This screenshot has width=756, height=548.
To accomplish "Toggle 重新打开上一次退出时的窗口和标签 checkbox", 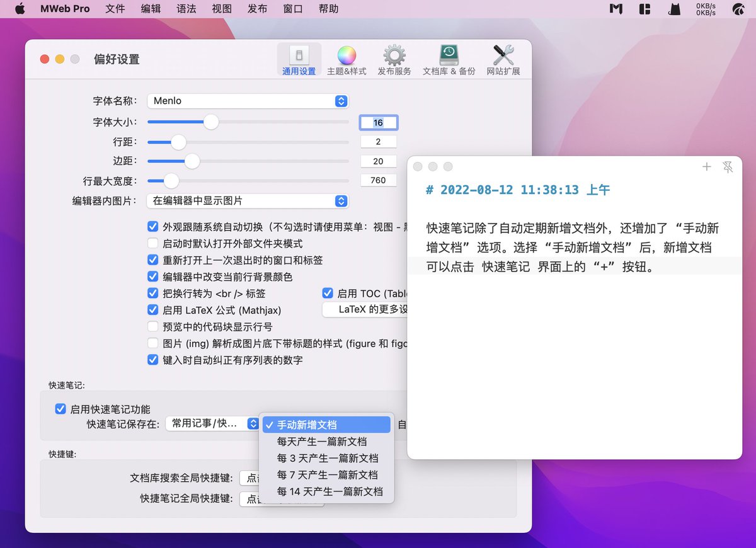I will point(152,260).
